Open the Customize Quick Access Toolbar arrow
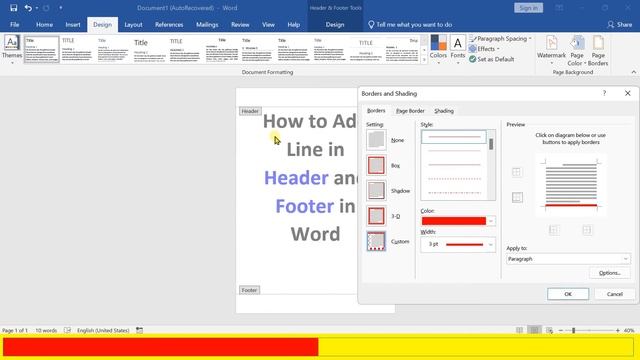Image resolution: width=640 pixels, height=360 pixels. [61, 8]
